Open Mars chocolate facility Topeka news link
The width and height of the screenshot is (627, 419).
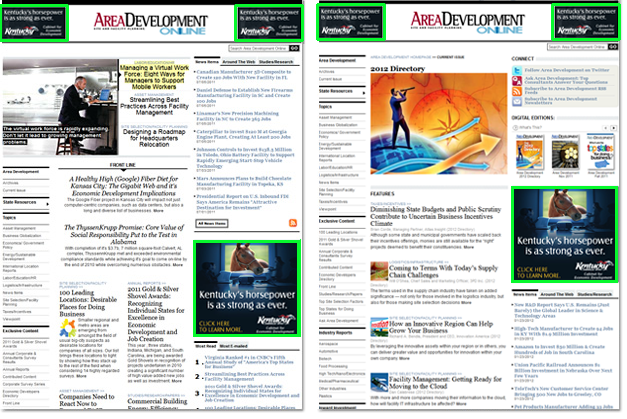coord(244,181)
